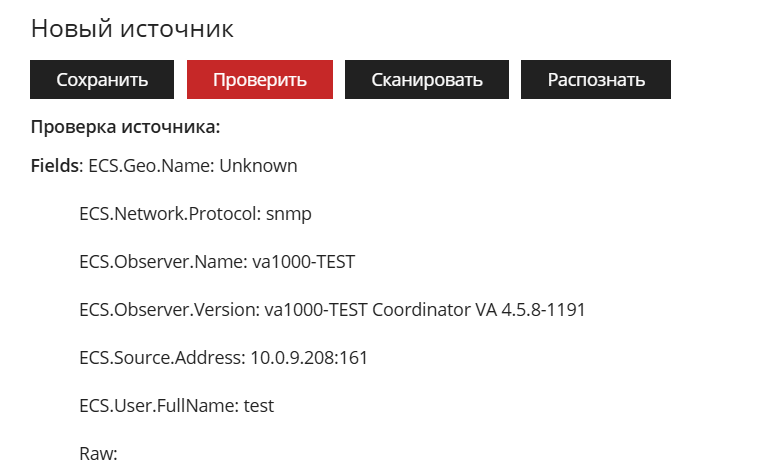Select the 10.0.9.208:161 address value
772x474 pixels.
[x=309, y=358]
